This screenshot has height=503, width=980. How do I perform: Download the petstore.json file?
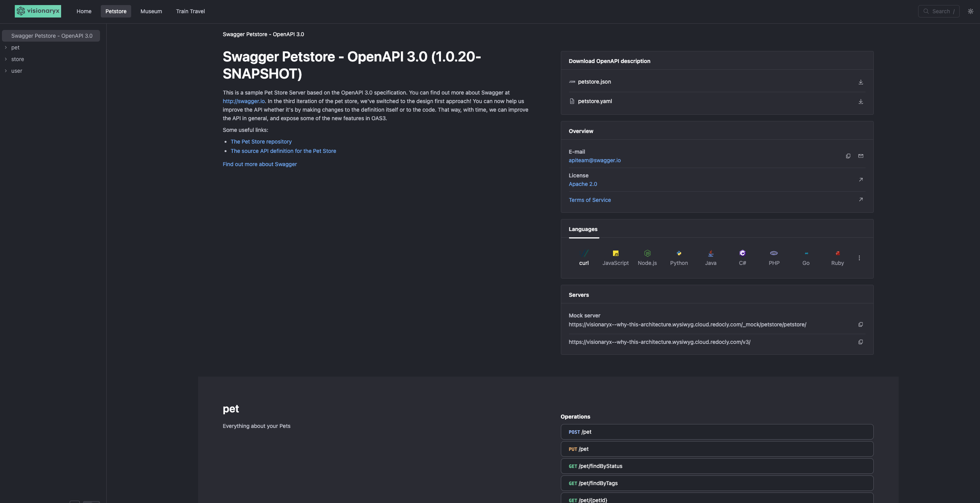click(861, 82)
